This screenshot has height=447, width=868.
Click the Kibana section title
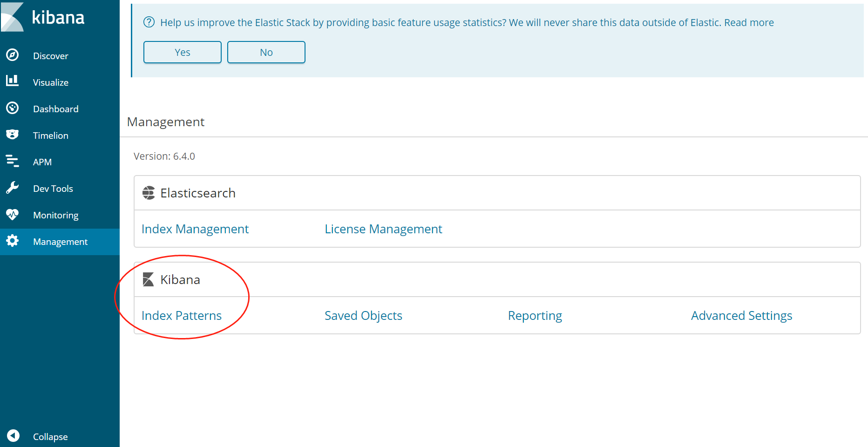180,280
